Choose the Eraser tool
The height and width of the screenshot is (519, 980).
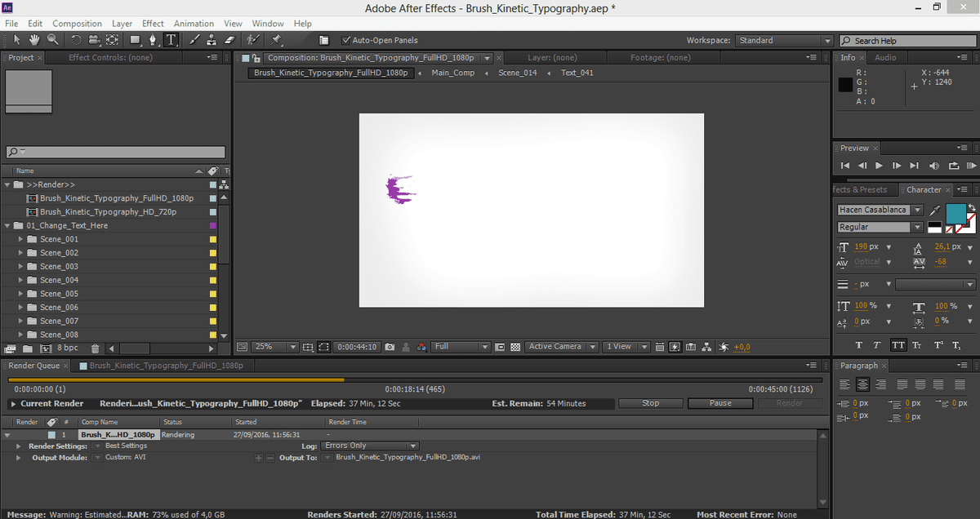tap(229, 39)
